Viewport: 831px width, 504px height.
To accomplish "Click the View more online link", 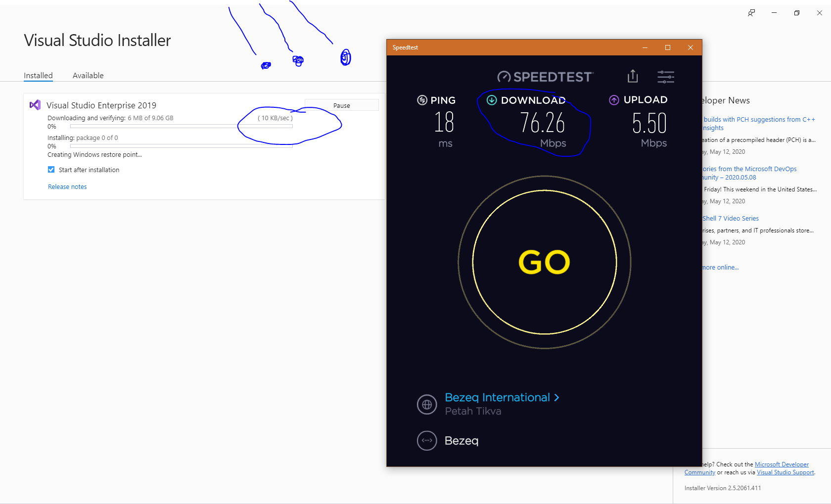I will [x=720, y=268].
